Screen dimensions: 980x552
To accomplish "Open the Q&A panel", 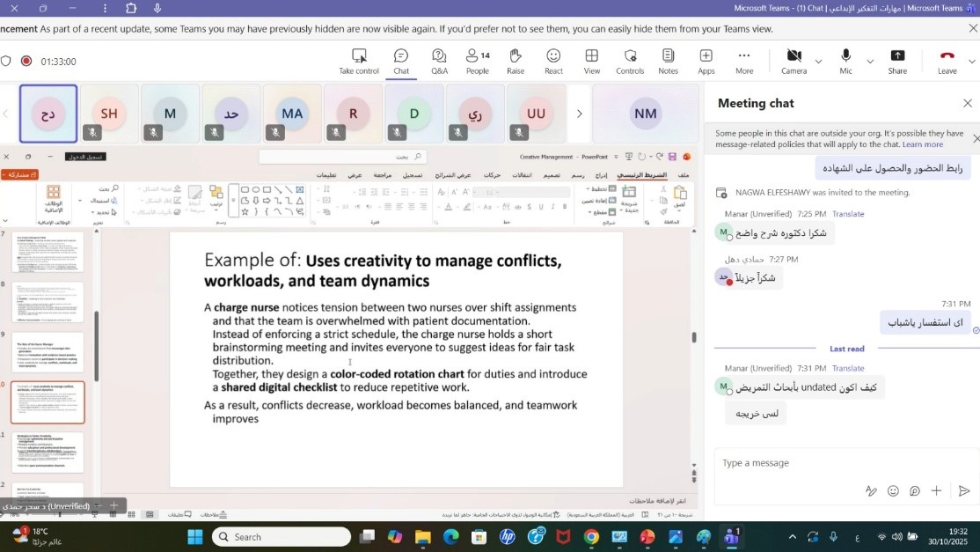I will [x=439, y=61].
